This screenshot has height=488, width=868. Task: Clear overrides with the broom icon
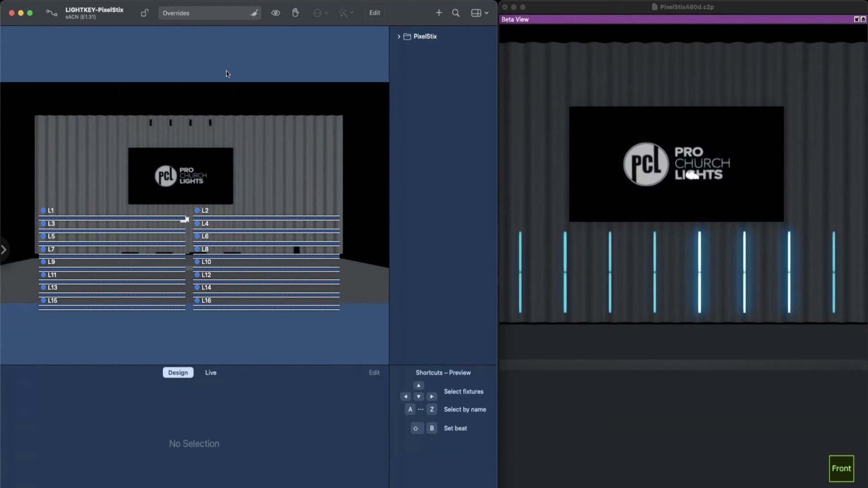[254, 13]
